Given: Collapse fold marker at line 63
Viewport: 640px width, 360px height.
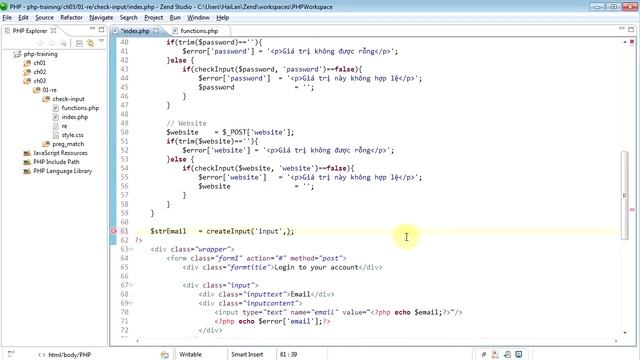Looking at the screenshot, I should coord(131,249).
